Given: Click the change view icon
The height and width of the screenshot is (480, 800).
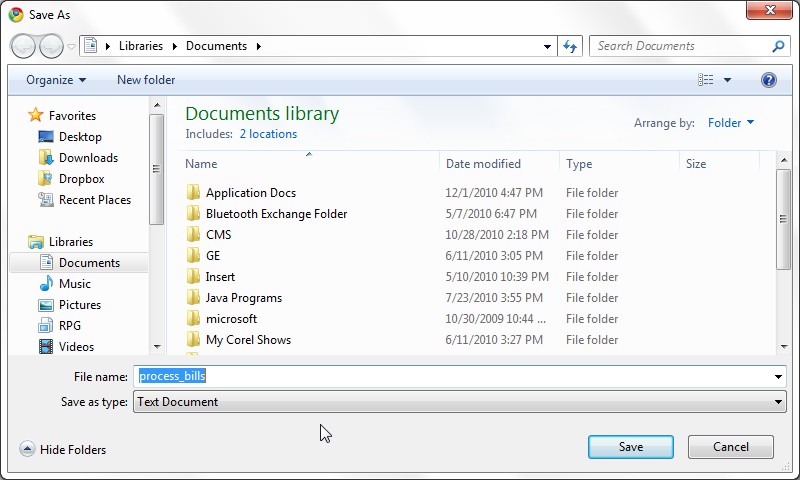Looking at the screenshot, I should click(706, 80).
